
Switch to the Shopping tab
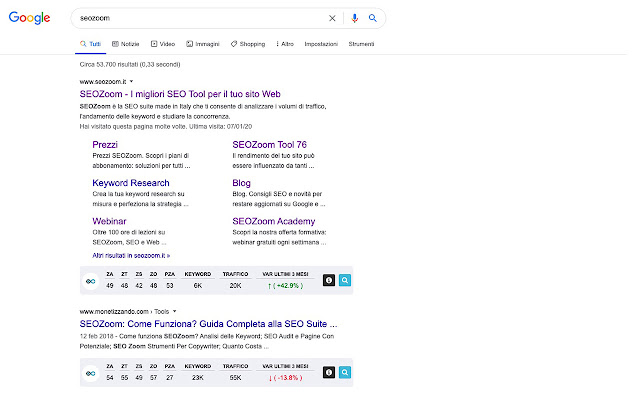pos(248,44)
